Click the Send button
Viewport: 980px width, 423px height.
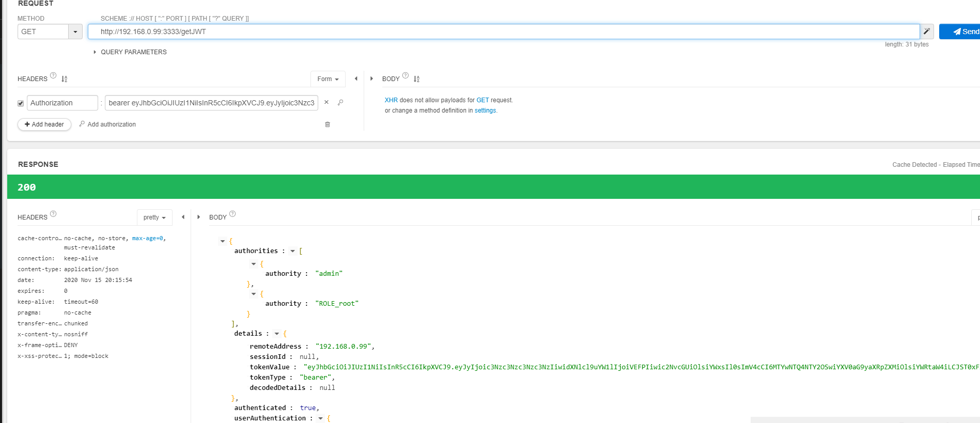click(960, 32)
